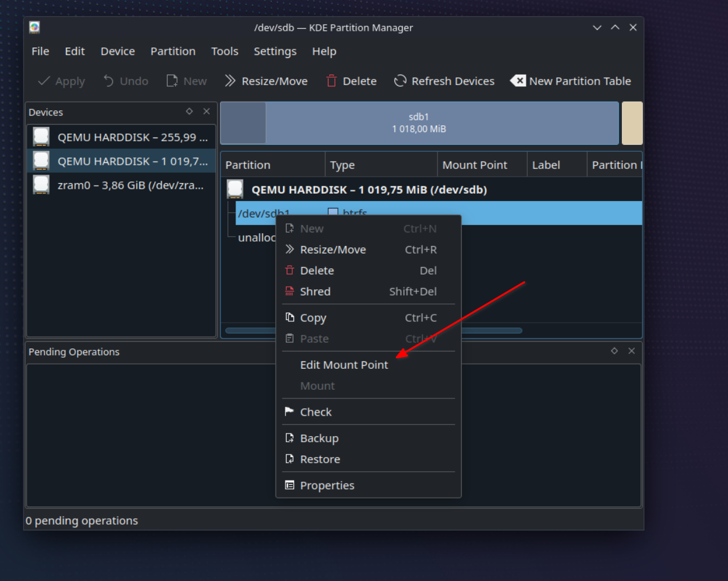Click the disk icon in the /dev/sdb tree header

pyautogui.click(x=235, y=189)
